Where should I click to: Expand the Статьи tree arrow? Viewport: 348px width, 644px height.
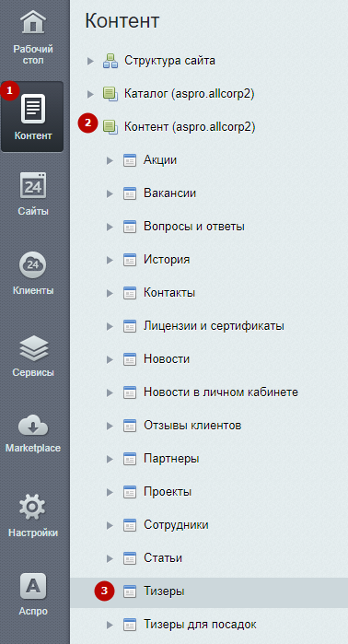[110, 558]
